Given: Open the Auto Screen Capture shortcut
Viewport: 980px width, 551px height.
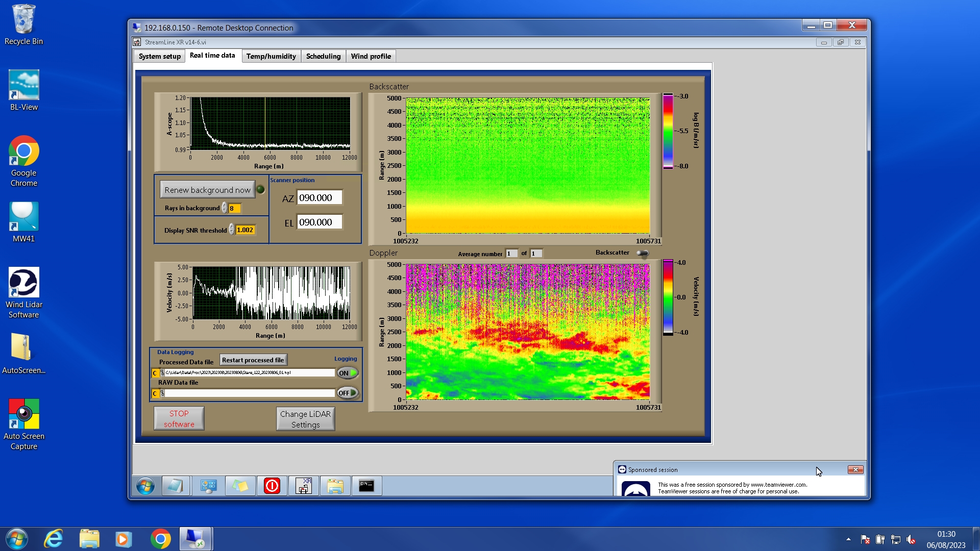Looking at the screenshot, I should tap(23, 414).
